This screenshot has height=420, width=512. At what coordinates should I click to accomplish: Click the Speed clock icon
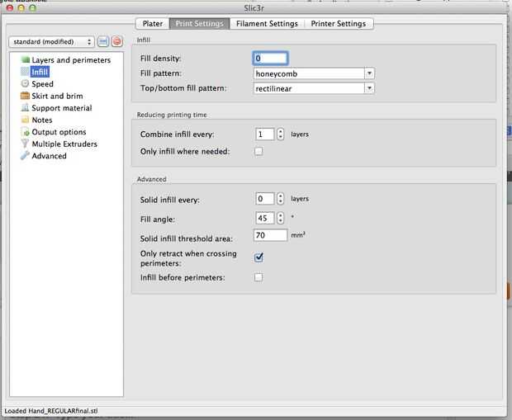(25, 83)
